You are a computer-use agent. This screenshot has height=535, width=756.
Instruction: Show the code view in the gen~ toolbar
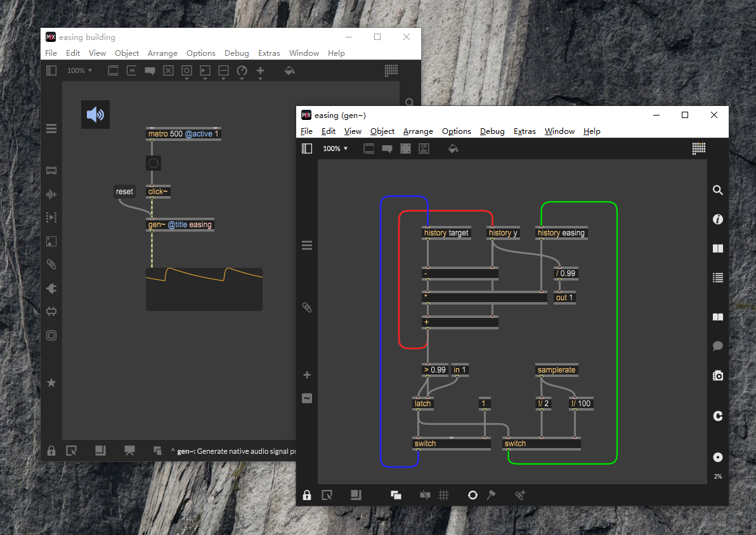point(424,149)
